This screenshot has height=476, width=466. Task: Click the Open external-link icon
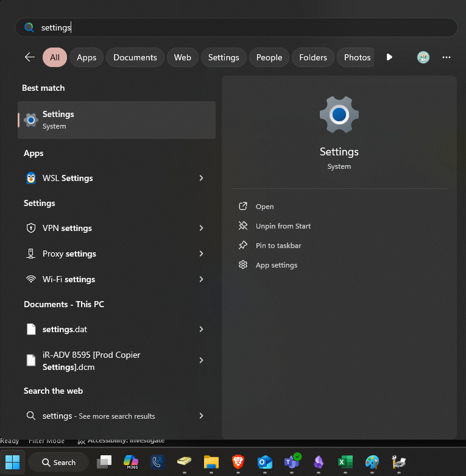[243, 206]
